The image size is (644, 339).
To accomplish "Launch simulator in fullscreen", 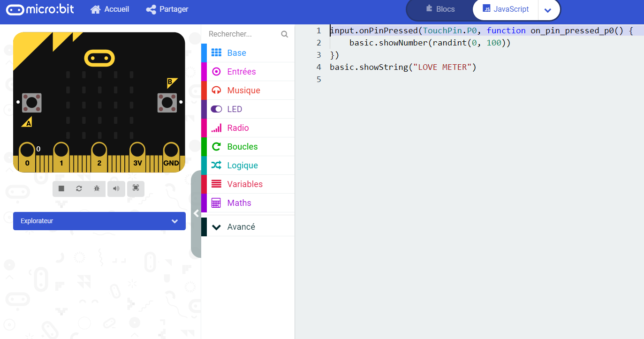I will [x=136, y=188].
